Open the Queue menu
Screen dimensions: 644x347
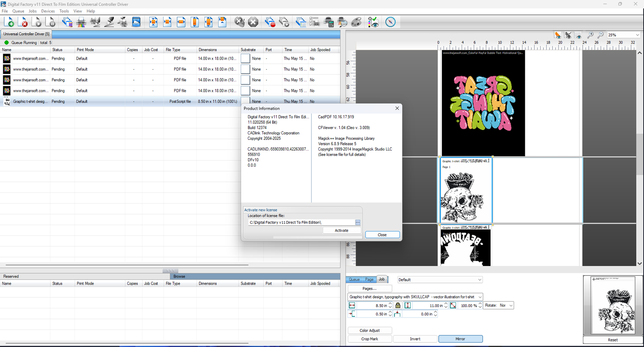click(x=19, y=11)
